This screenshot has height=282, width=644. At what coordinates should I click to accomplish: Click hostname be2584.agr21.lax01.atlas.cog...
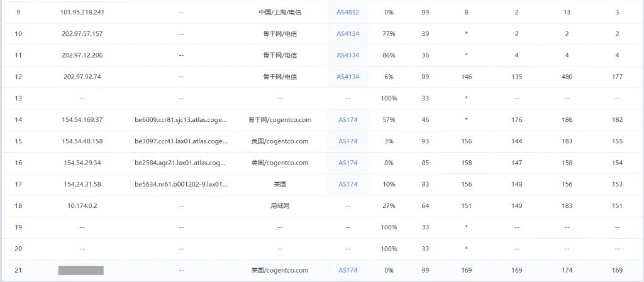click(181, 163)
